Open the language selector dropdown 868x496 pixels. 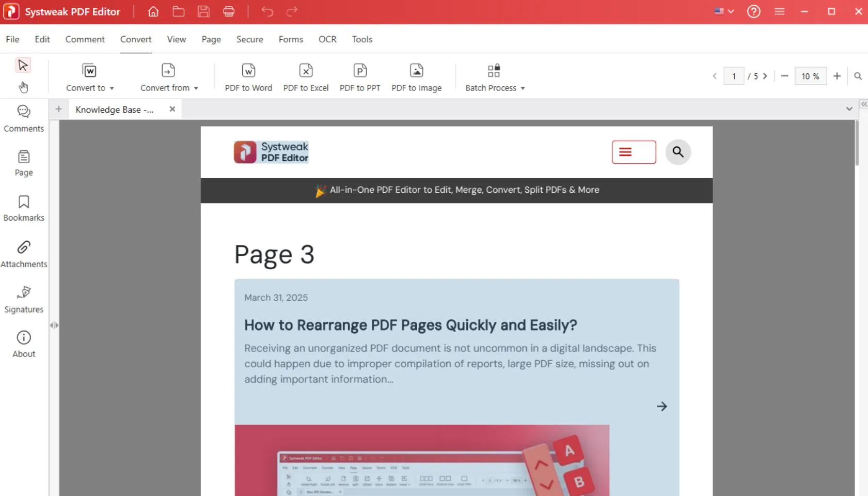pyautogui.click(x=723, y=11)
